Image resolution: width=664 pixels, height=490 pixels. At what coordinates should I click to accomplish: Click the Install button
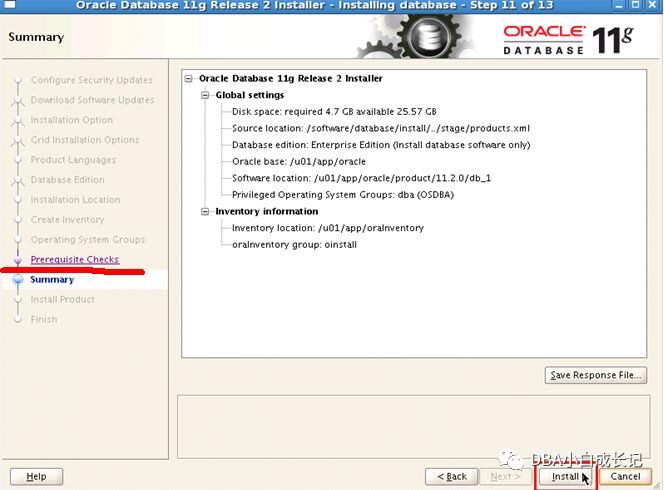pyautogui.click(x=565, y=476)
